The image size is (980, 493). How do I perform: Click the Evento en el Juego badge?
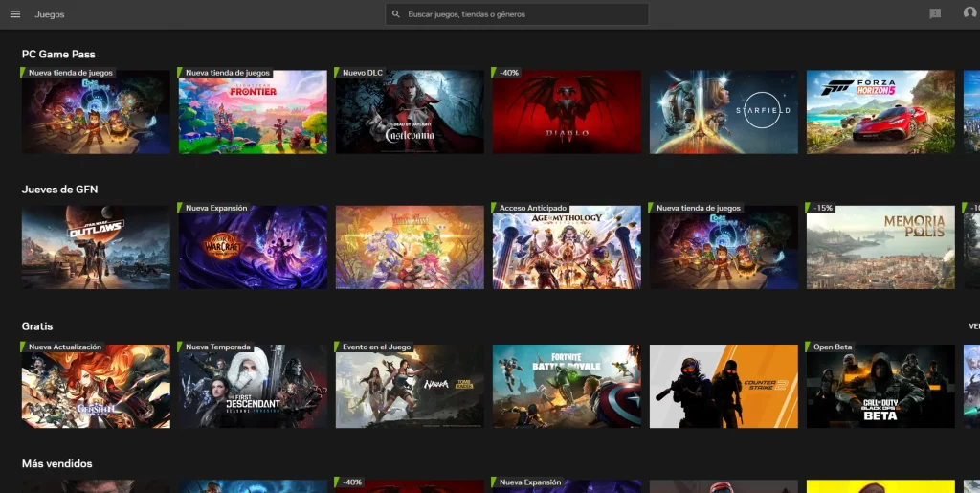(x=374, y=347)
